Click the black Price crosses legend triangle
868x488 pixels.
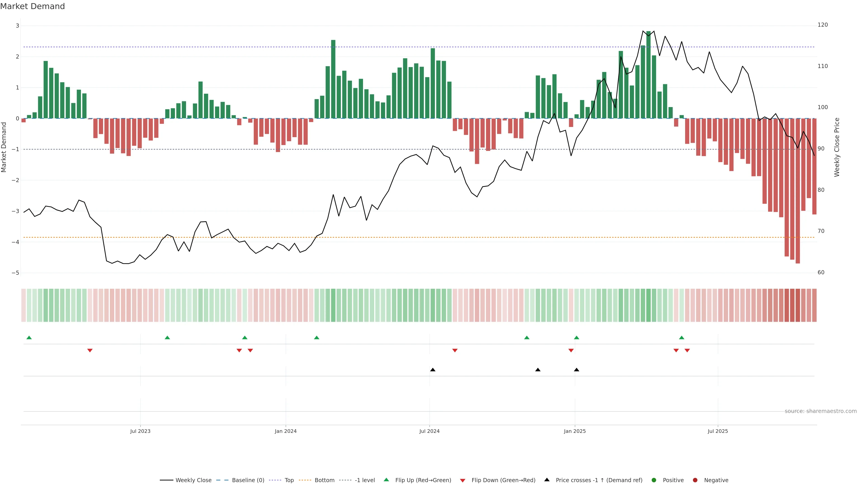click(x=547, y=480)
